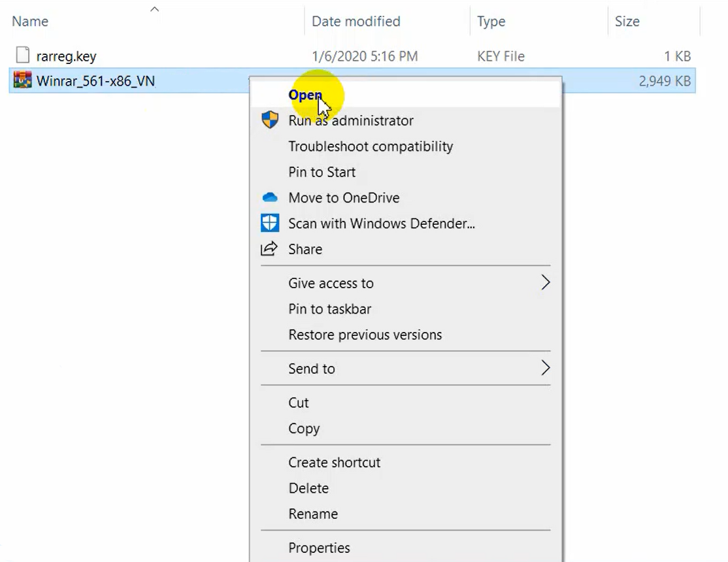This screenshot has width=728, height=562.
Task: Click the Windows Defender shield icon
Action: [x=269, y=223]
